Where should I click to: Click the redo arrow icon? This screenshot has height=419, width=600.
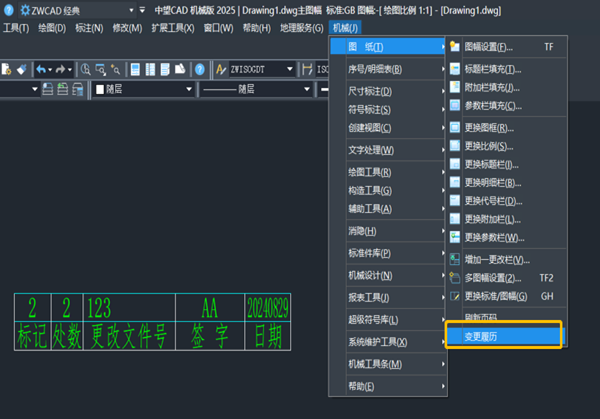(60, 69)
